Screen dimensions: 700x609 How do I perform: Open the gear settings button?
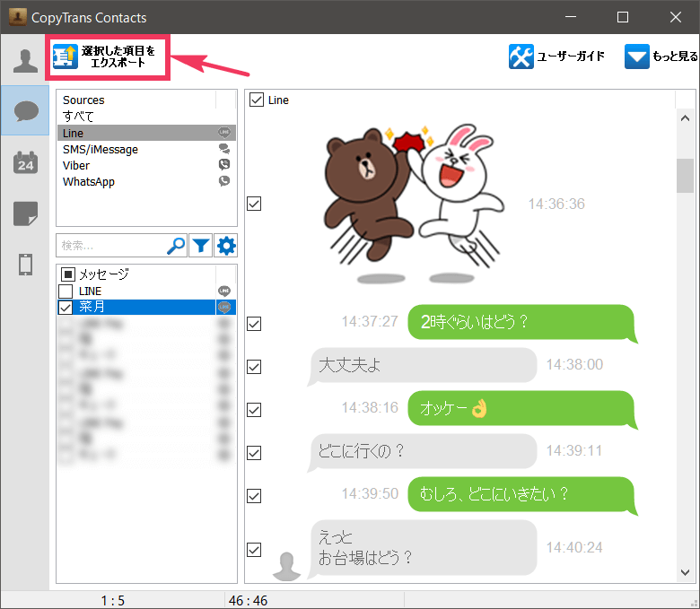[226, 246]
